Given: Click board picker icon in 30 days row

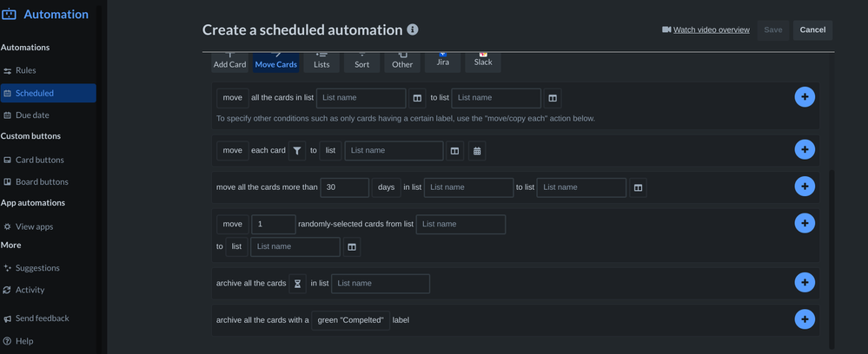Looking at the screenshot, I should tap(638, 187).
